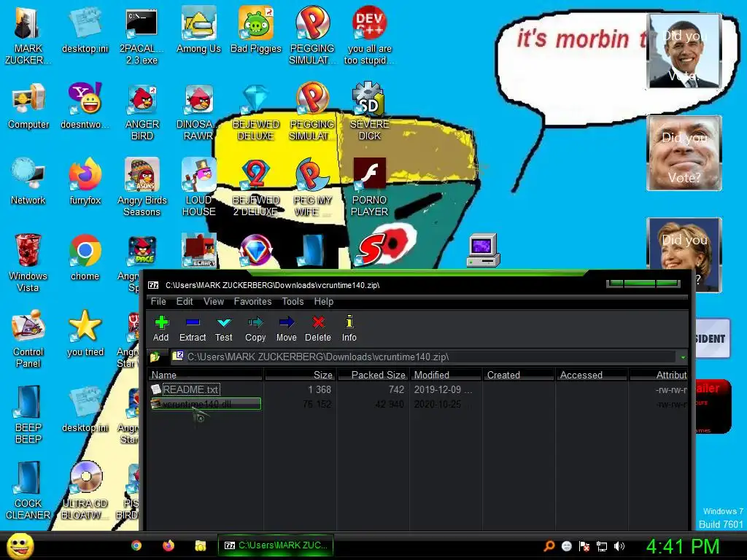Launch Chrome from the taskbar

pyautogui.click(x=136, y=545)
